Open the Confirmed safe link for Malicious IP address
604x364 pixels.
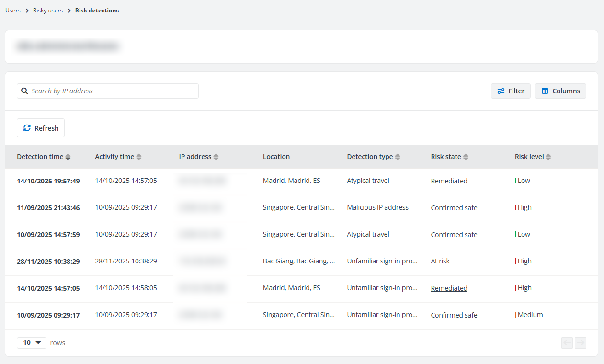[454, 207]
